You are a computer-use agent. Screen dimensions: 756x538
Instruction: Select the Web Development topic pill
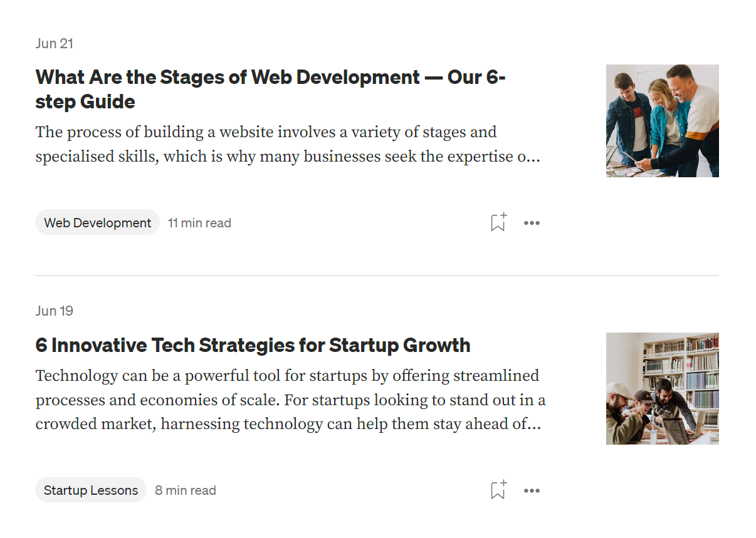(97, 222)
